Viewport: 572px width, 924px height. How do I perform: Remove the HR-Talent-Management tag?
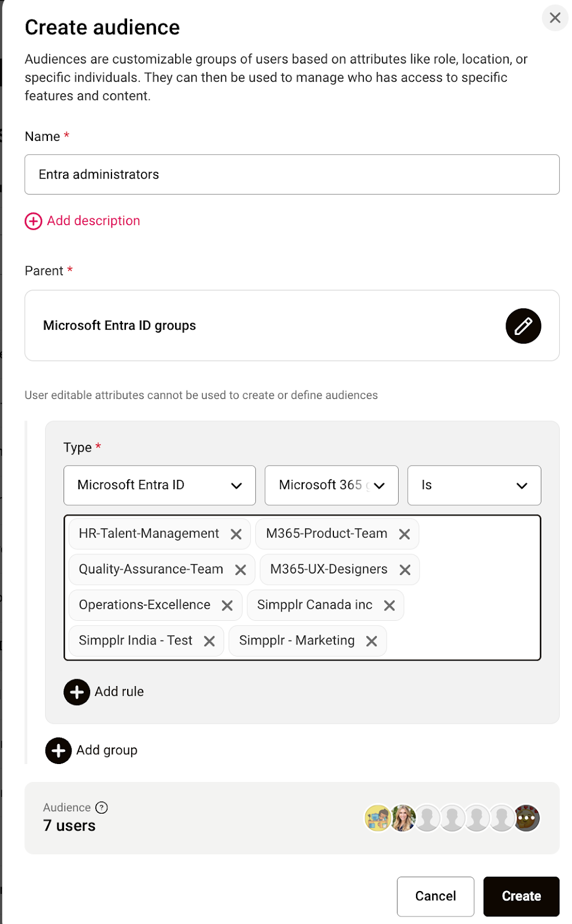coord(236,534)
